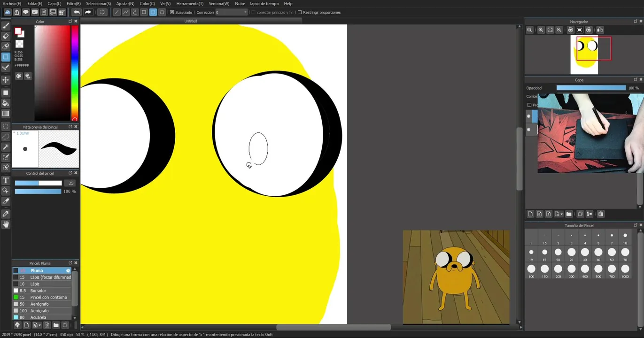
Task: Choose the Lasso selection tool
Action: (6, 137)
